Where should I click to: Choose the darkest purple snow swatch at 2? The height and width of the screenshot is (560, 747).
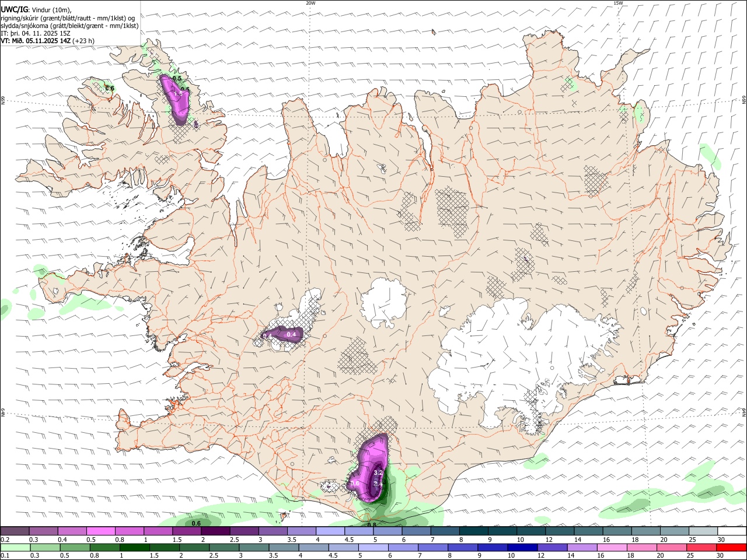215,531
